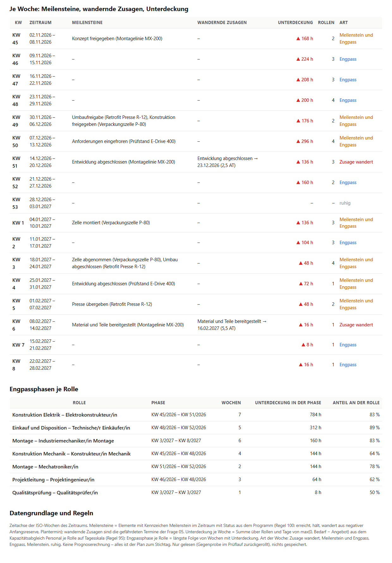Viewport: 392px width, 563px height.
Task: Click the 784 h phase shortfall
Action: (x=315, y=415)
